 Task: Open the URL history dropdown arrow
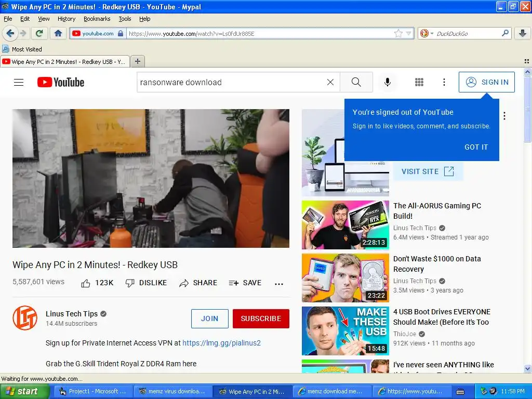(x=408, y=33)
